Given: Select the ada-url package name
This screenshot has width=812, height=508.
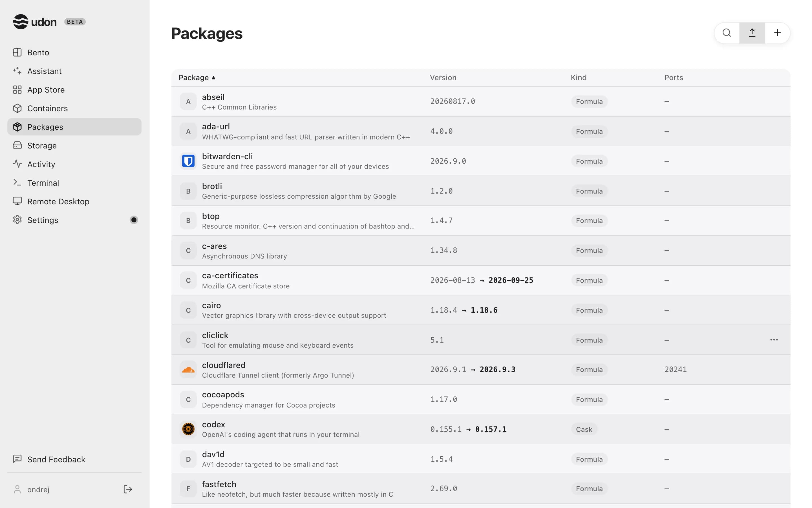Looking at the screenshot, I should [216, 127].
